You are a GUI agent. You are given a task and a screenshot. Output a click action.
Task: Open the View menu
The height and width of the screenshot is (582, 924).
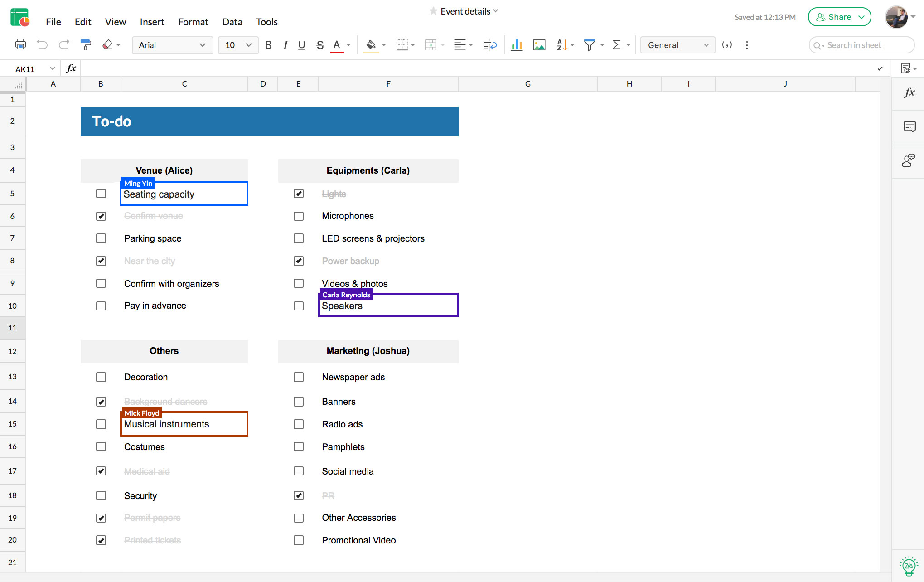(x=115, y=22)
